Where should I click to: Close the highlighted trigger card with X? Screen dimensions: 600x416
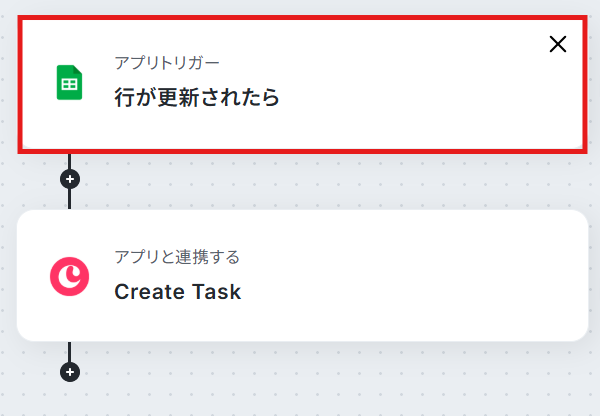pyautogui.click(x=558, y=44)
